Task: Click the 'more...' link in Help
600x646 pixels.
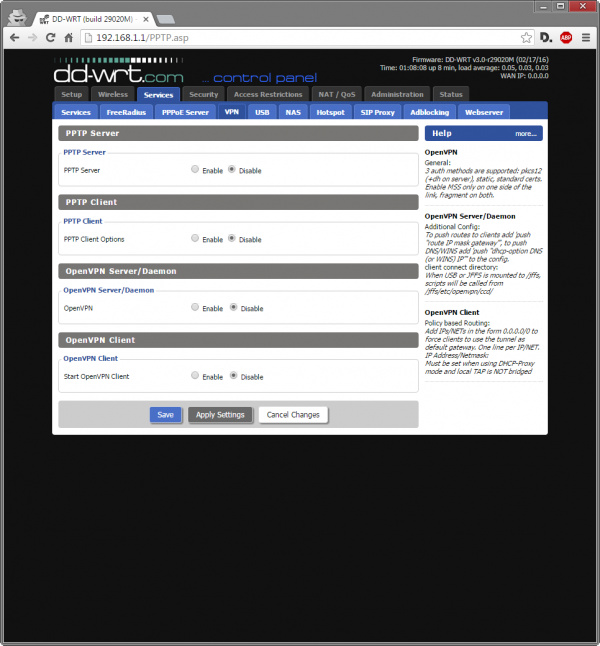Action: (x=526, y=133)
